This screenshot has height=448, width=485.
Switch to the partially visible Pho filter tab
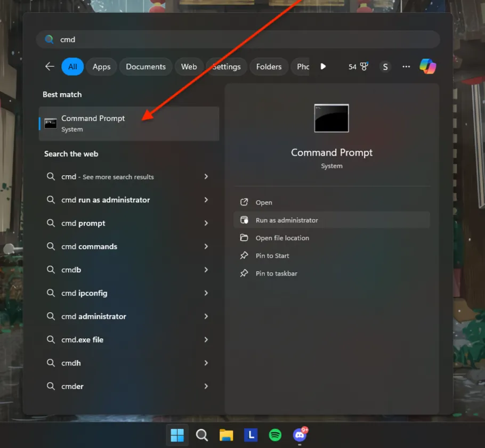(301, 67)
